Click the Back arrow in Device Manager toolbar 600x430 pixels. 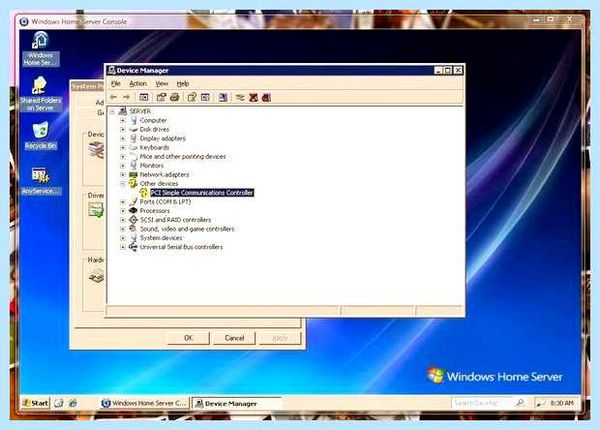pyautogui.click(x=114, y=97)
